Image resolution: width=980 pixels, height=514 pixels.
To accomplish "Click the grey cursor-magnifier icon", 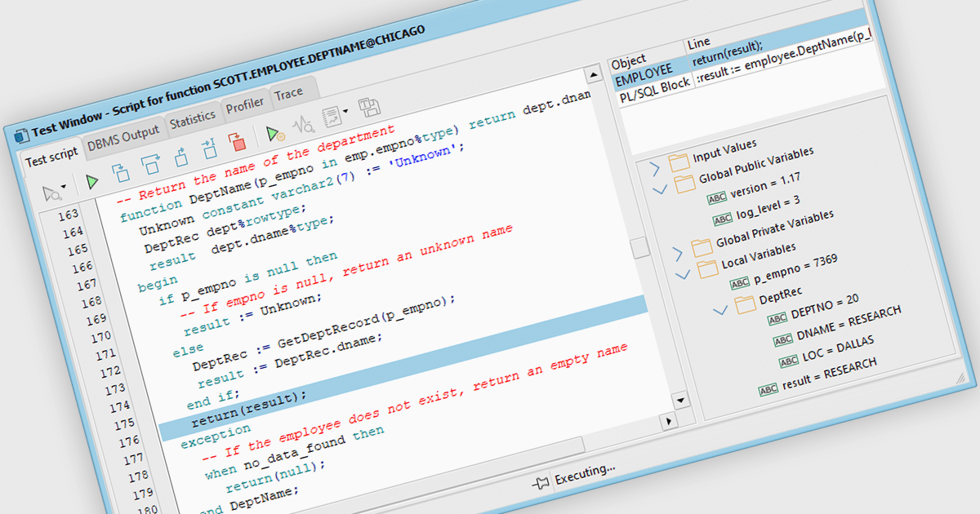I will tap(52, 193).
